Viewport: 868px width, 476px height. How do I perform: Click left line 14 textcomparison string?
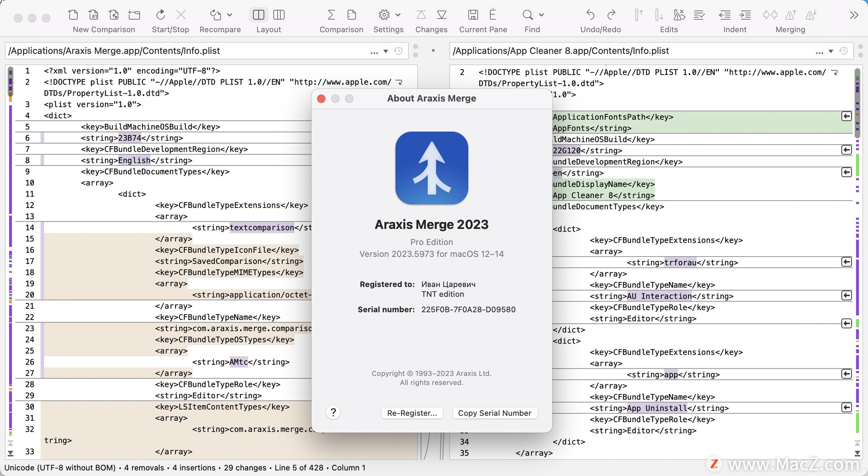[262, 228]
